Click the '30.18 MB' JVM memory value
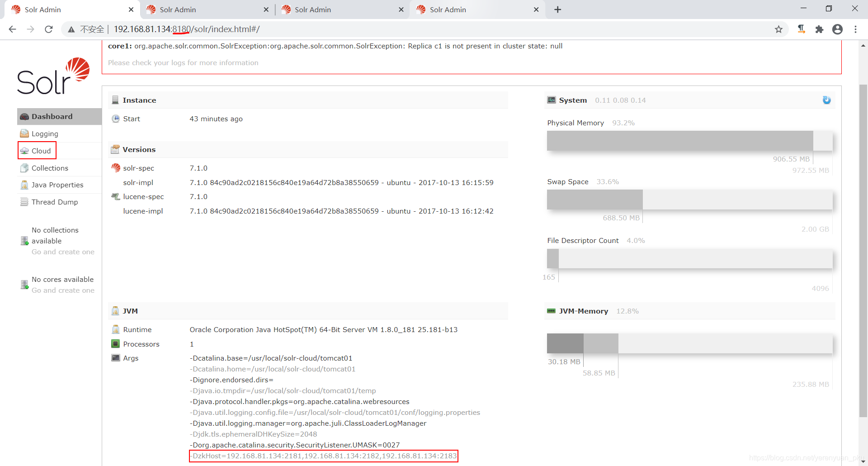This screenshot has height=466, width=868. click(x=564, y=361)
